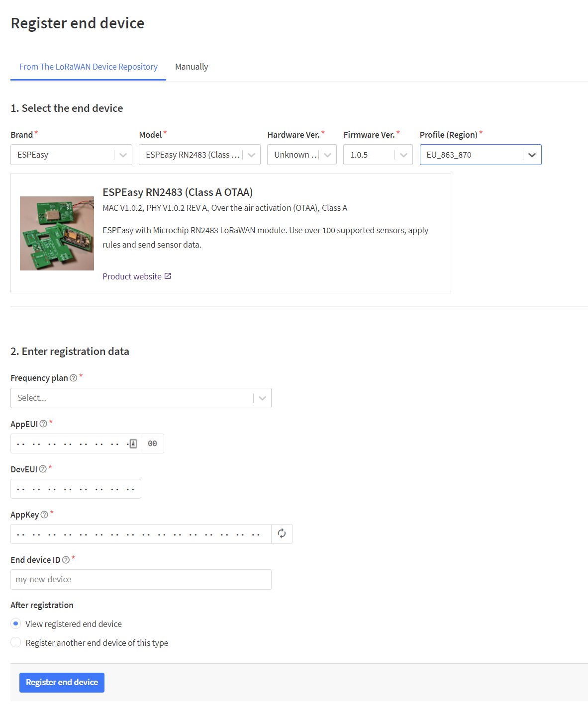The width and height of the screenshot is (588, 707).
Task: Click the AppEUI help icon
Action: pos(43,424)
